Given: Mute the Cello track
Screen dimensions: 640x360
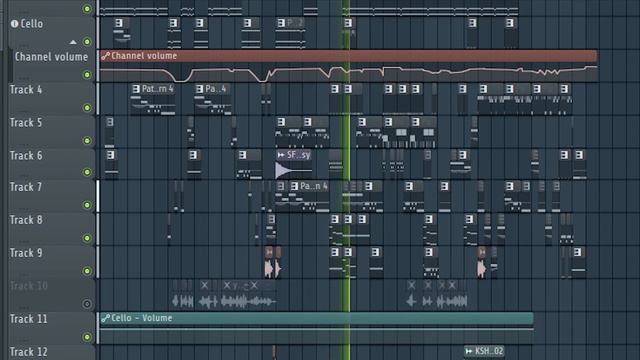Looking at the screenshot, I should (87, 42).
